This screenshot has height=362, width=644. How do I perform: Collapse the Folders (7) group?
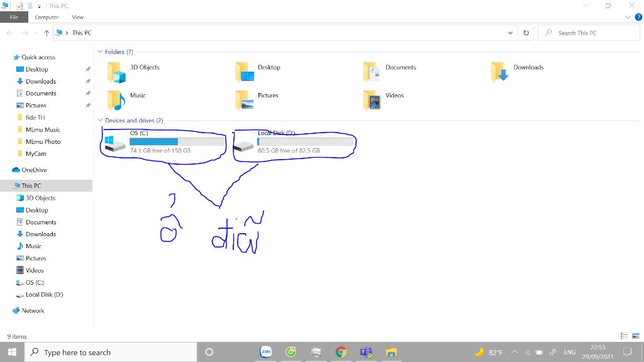tap(100, 52)
